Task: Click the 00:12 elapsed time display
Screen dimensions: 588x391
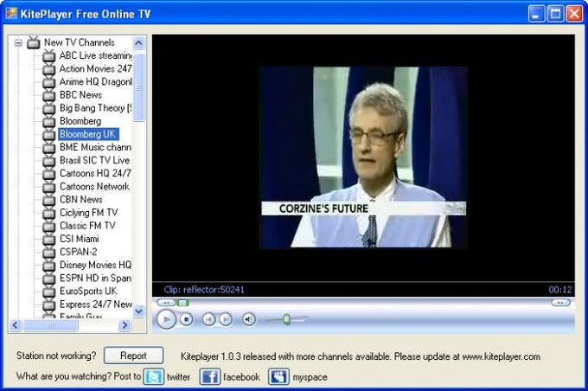Action: pyautogui.click(x=560, y=290)
